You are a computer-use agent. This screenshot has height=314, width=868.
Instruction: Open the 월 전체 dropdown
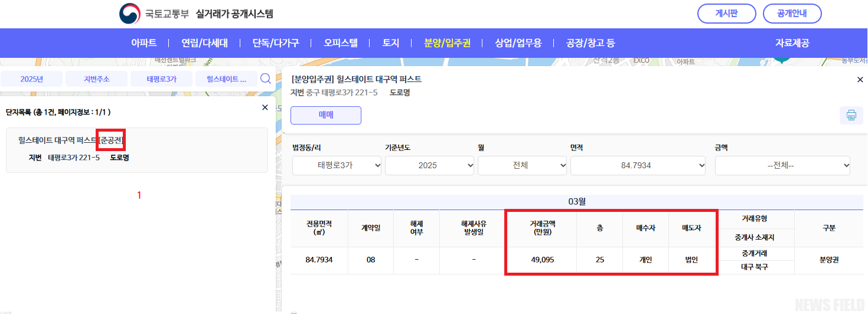point(522,165)
